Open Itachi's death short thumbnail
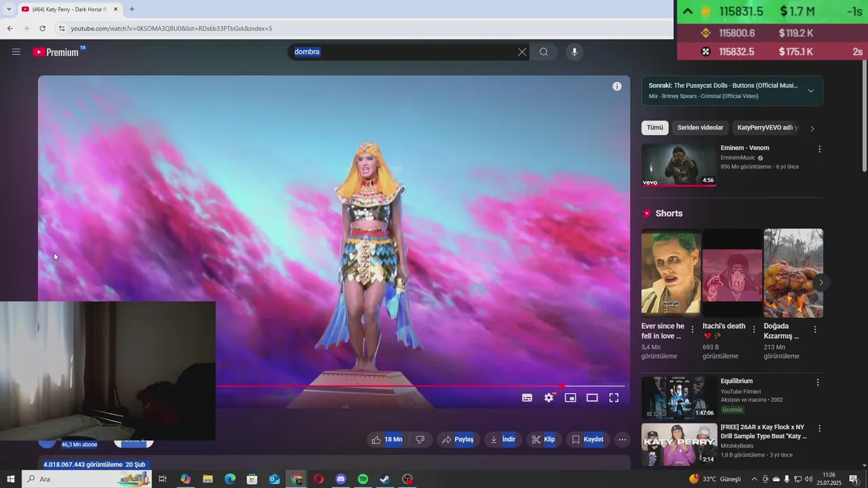The height and width of the screenshot is (488, 868). point(732,273)
